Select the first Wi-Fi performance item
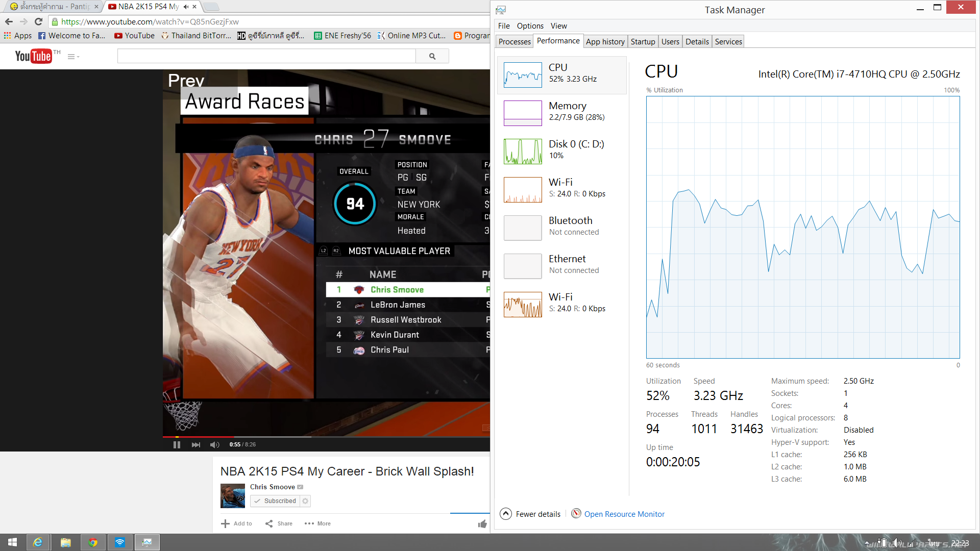Screen dimensions: 980x551 click(562, 189)
